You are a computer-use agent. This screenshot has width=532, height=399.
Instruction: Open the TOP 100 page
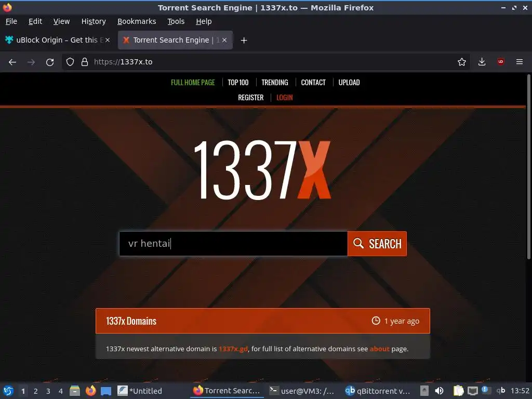pyautogui.click(x=238, y=83)
